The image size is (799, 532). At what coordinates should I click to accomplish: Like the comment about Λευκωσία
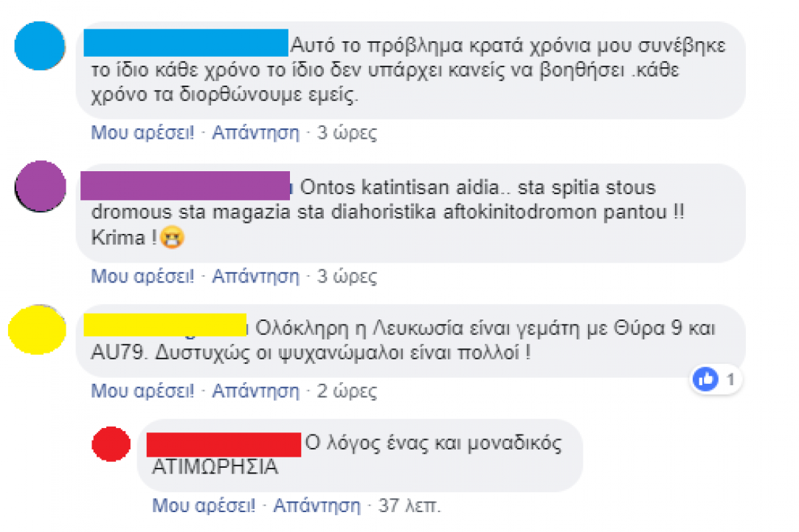tap(142, 391)
